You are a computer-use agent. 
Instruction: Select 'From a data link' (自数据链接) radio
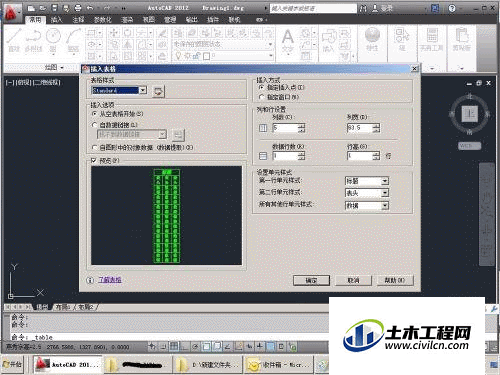[x=95, y=125]
